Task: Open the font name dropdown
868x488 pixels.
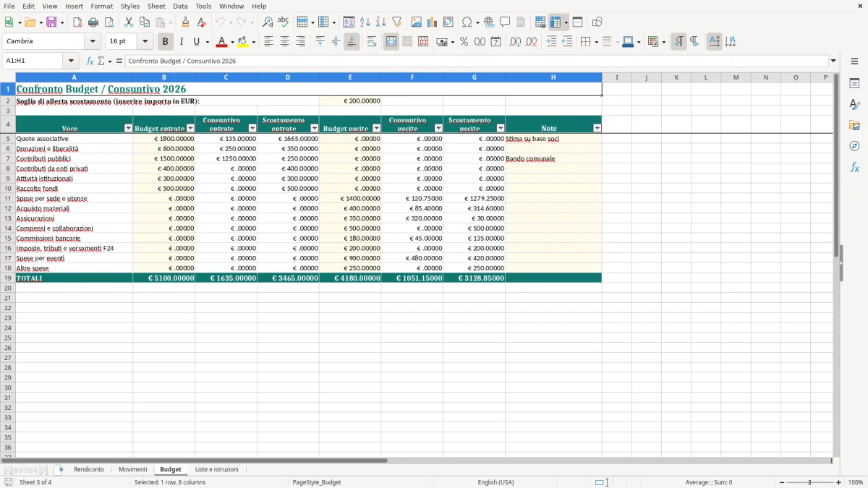Action: 93,42
